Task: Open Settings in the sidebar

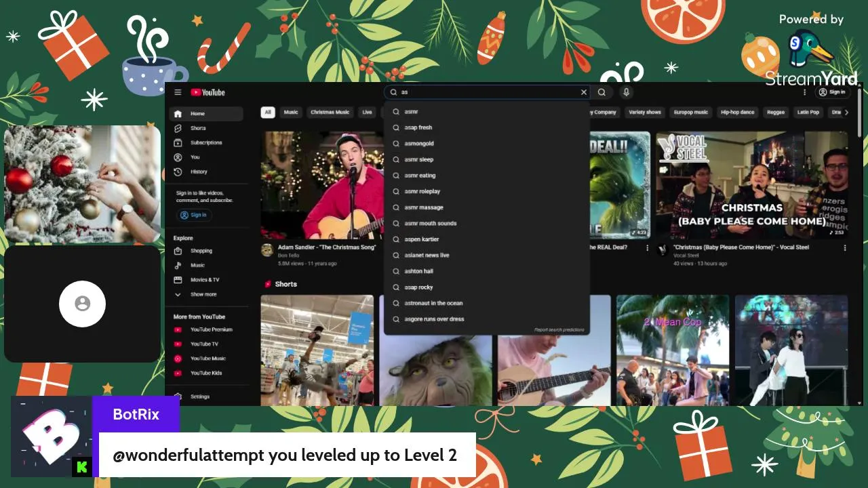Action: (206, 396)
